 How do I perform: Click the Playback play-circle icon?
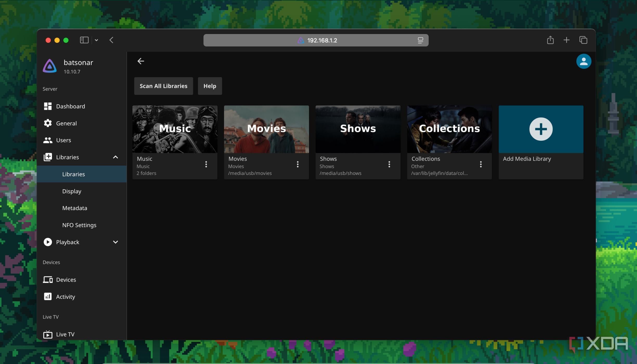48,242
